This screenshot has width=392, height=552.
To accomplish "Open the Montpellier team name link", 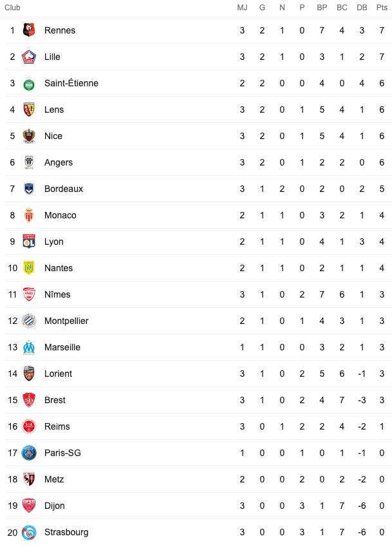I will tap(66, 321).
